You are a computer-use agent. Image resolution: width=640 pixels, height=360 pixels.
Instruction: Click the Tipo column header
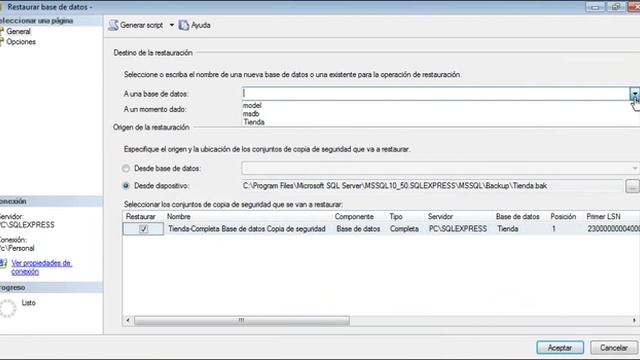396,217
